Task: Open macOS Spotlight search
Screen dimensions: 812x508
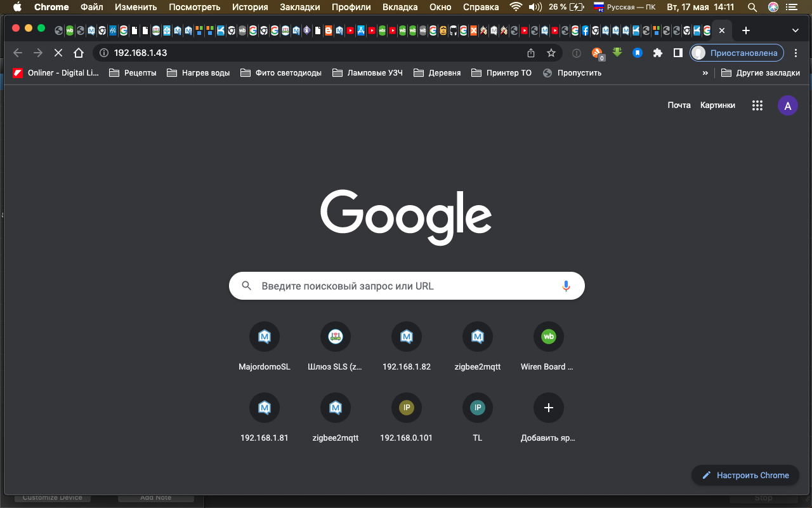Action: pos(752,7)
